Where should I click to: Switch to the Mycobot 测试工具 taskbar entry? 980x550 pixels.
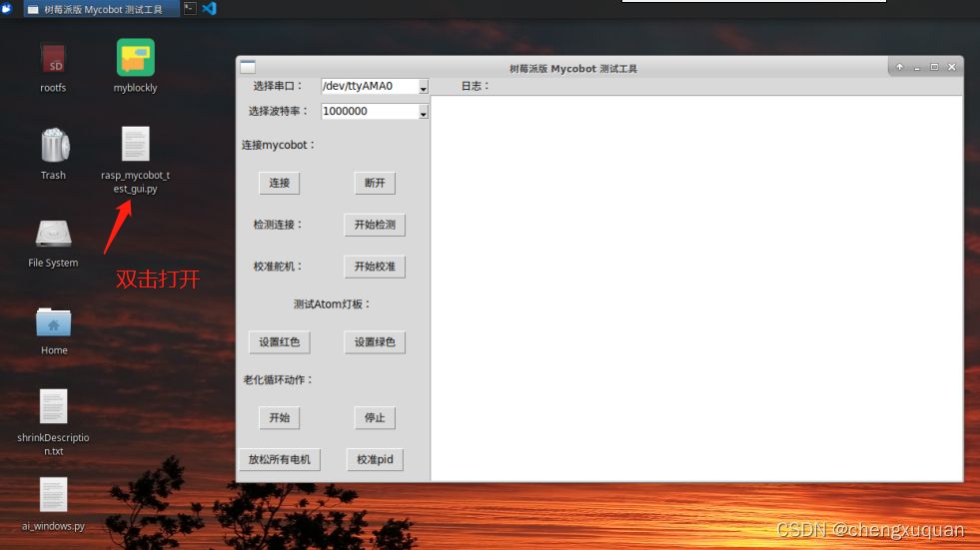102,9
